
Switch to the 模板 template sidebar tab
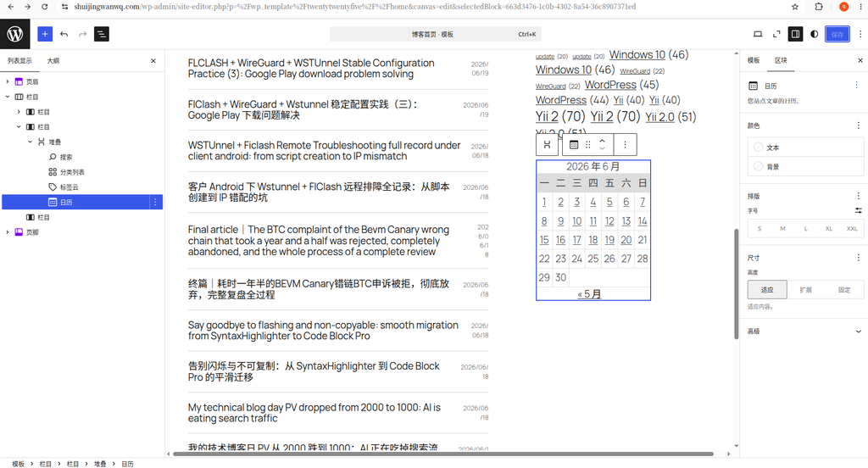754,60
